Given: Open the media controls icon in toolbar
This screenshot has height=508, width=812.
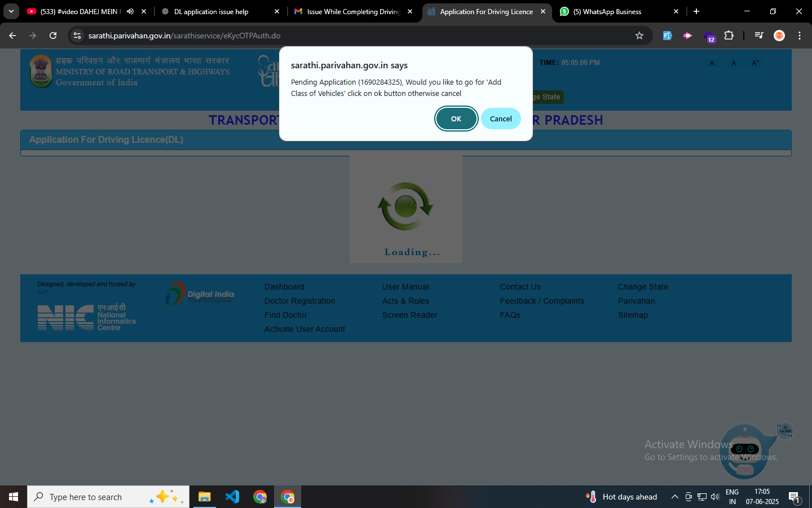Looking at the screenshot, I should click(759, 36).
